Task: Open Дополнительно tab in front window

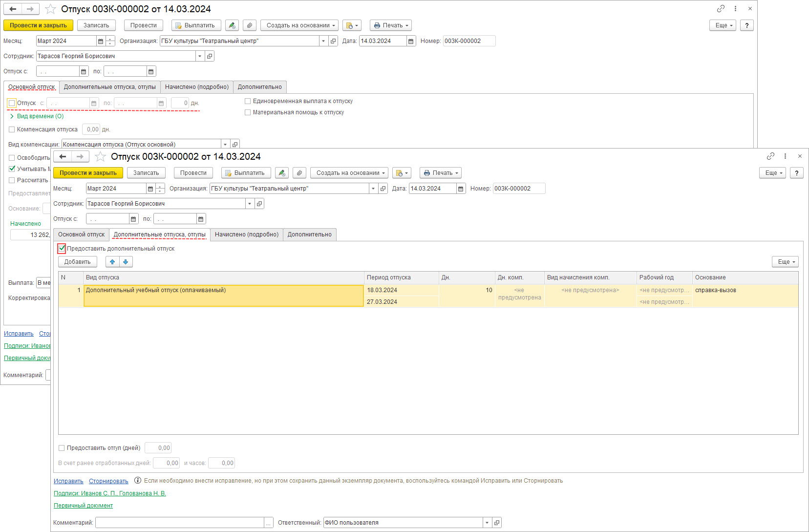Action: (310, 234)
